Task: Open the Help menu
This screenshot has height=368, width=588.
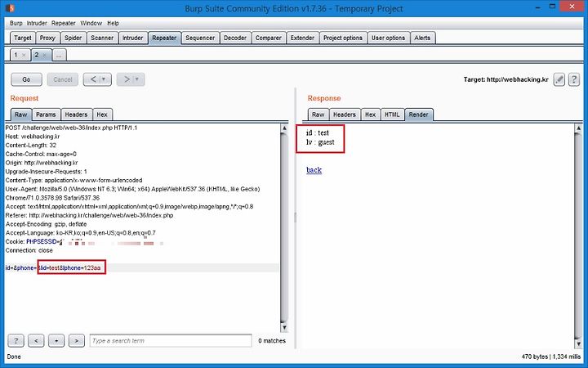Action: 113,23
